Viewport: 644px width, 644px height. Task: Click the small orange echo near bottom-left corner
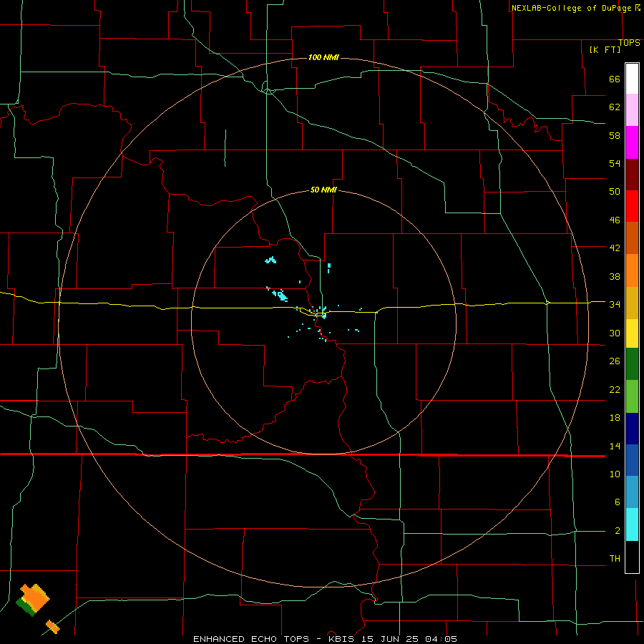52,626
